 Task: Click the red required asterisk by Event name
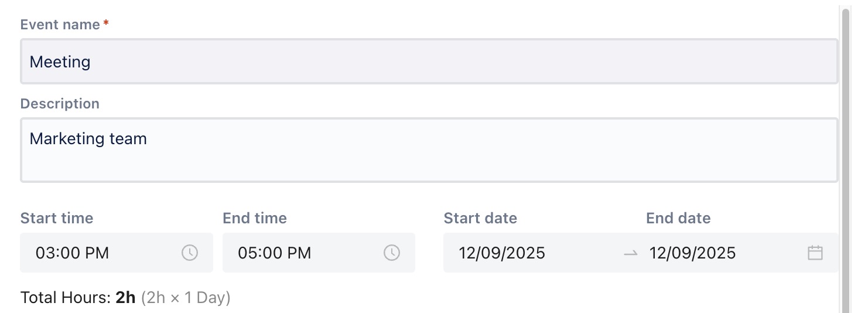(106, 23)
